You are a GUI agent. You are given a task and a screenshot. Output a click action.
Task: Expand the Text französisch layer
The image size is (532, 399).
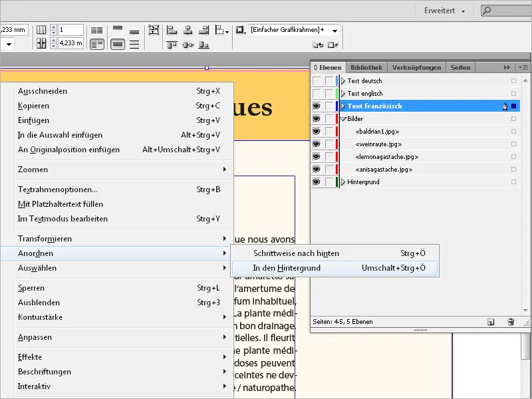pyautogui.click(x=343, y=106)
